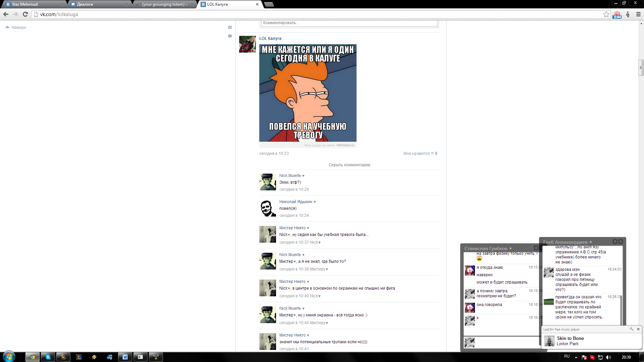Screen dimensions: 644x362
Task: Open Last.fm player settings wrench
Action: click(631, 329)
